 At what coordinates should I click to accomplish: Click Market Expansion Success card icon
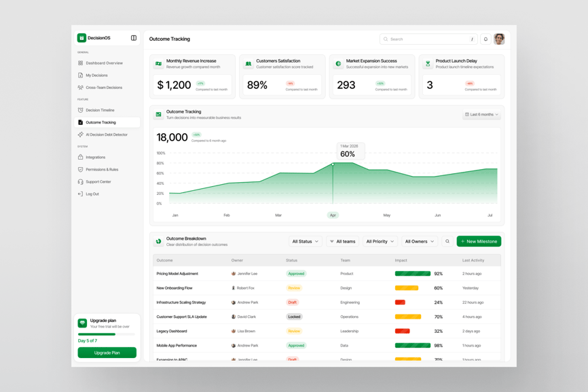[338, 64]
